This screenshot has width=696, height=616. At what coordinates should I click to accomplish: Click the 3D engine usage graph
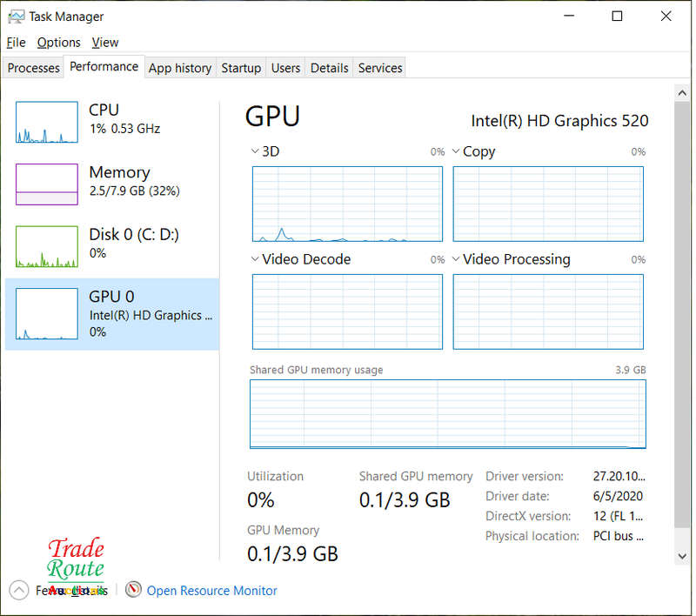[x=347, y=204]
